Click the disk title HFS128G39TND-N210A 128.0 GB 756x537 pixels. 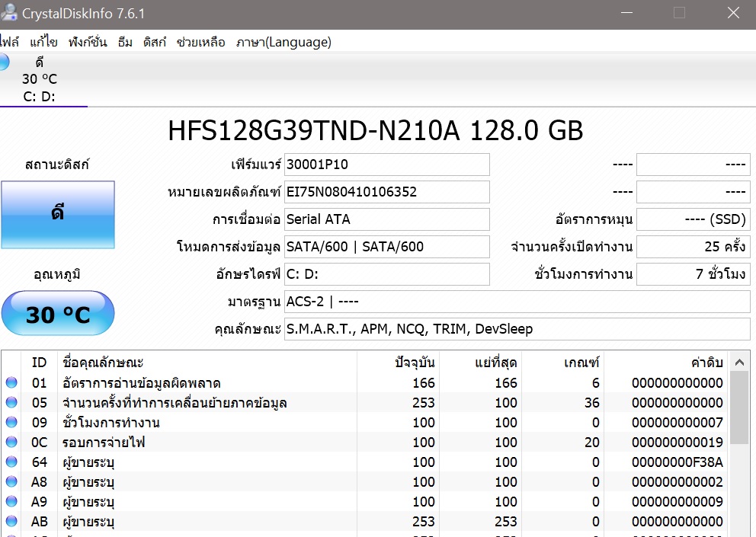[376, 131]
